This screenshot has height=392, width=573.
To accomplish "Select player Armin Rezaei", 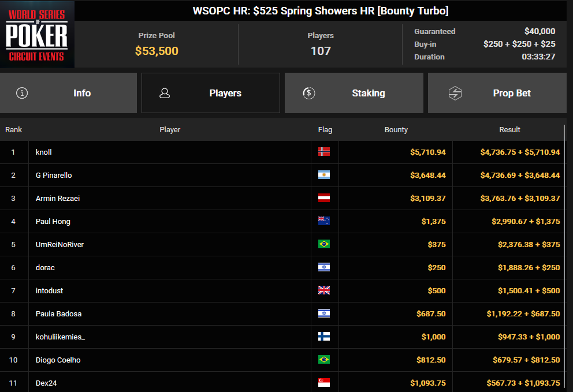I will (x=58, y=199).
